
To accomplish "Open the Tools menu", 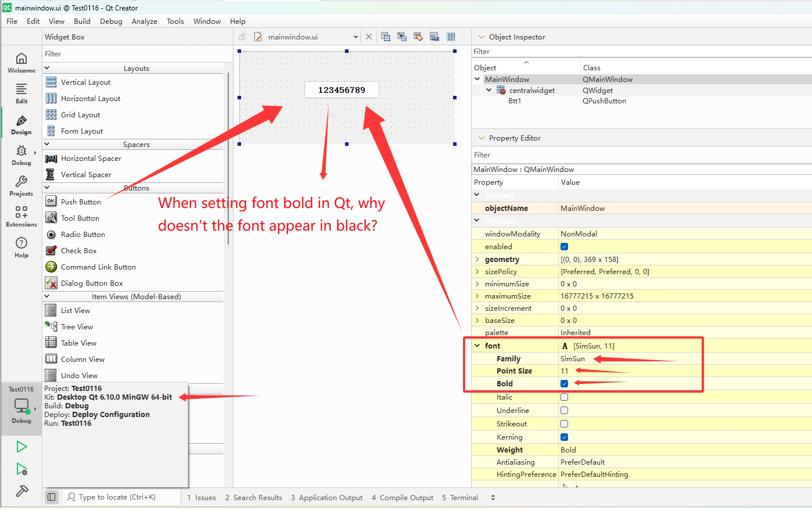I will (175, 21).
